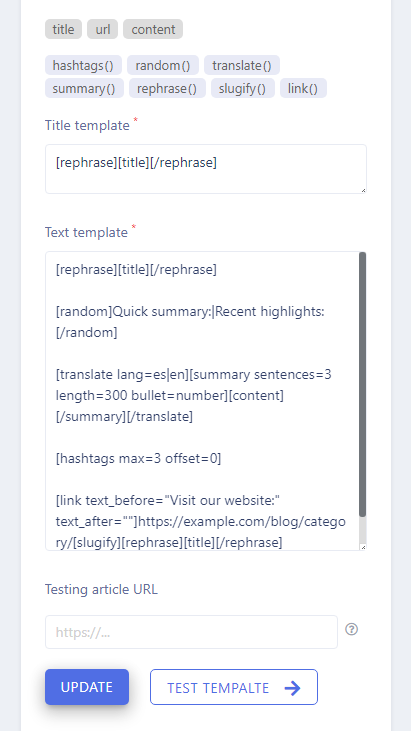Click the TEST TEMPALTE button
The width and height of the screenshot is (411, 731).
234,687
